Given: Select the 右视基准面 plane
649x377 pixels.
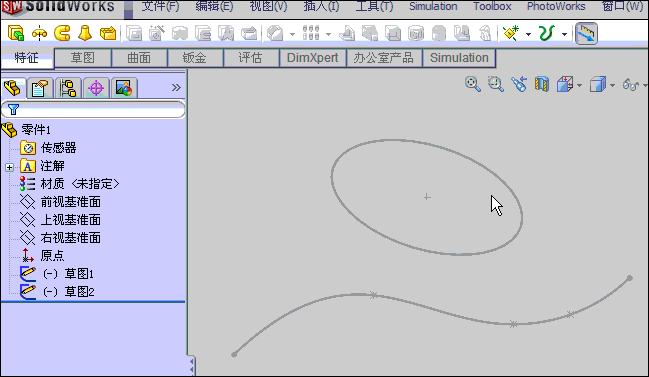Looking at the screenshot, I should [71, 238].
